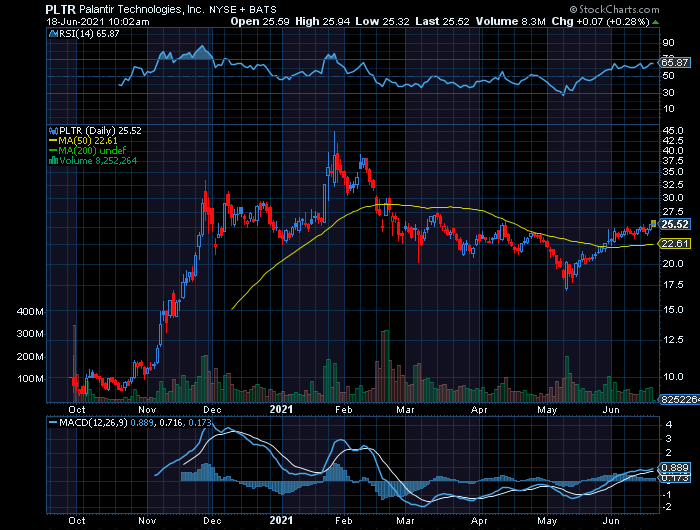Click the May label under the price chart
The image size is (700, 530).
[547, 410]
